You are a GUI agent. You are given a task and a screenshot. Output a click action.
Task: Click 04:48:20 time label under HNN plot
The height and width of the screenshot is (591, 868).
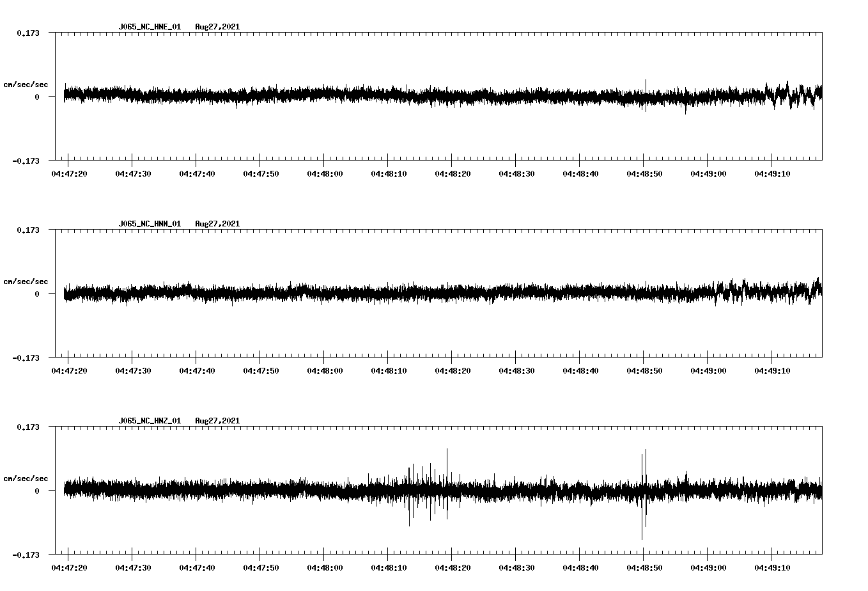pyautogui.click(x=453, y=370)
